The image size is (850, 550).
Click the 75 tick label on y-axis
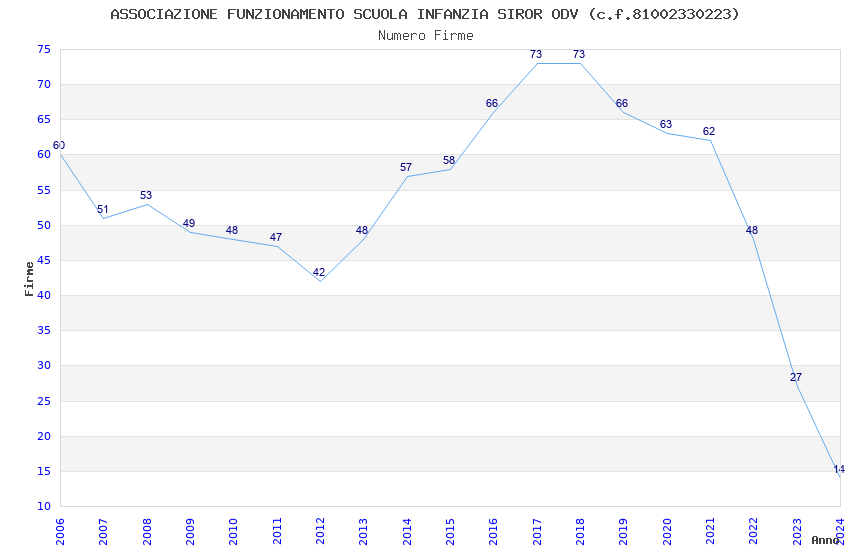(43, 49)
